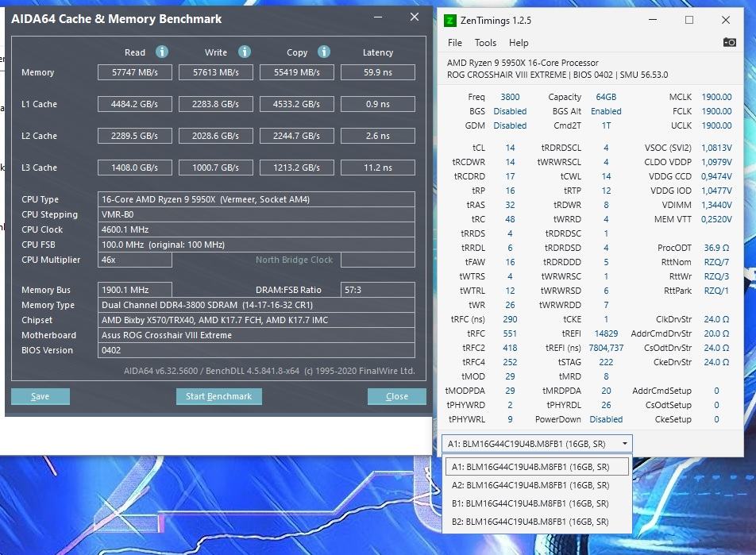Click the Memory Type DDR4-3800 field

pos(256,305)
